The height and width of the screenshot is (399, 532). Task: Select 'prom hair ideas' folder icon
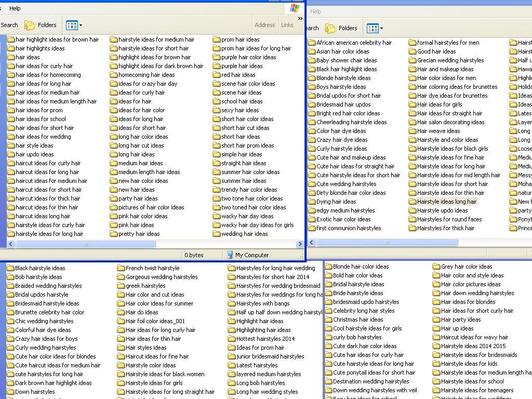(217, 39)
